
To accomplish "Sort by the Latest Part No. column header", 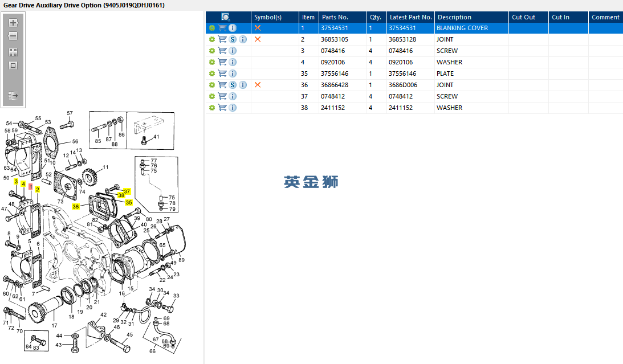I will [410, 17].
